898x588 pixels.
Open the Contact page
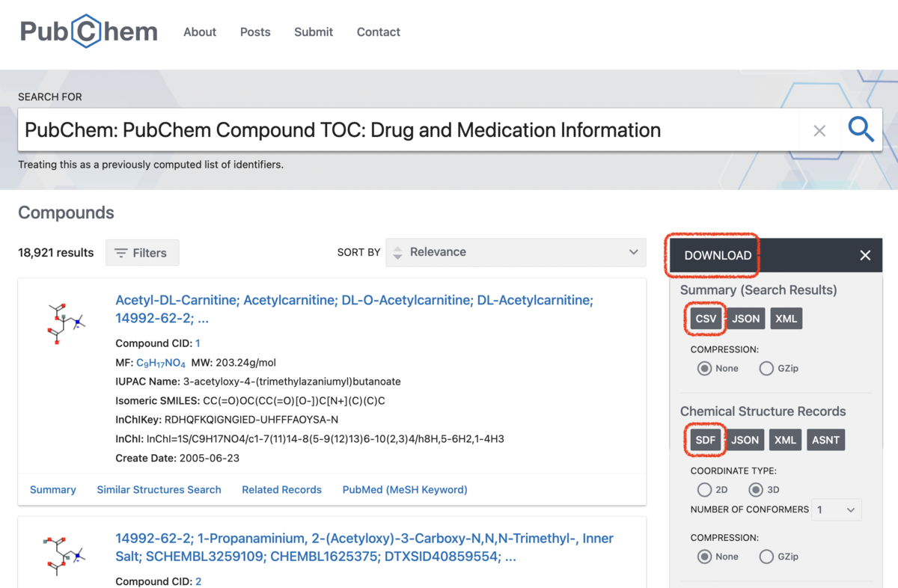[x=379, y=32]
